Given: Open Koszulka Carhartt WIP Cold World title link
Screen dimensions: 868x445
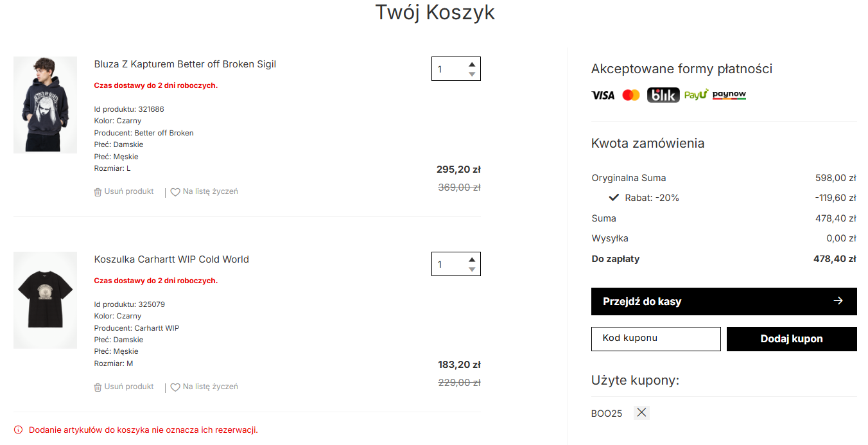Looking at the screenshot, I should (x=171, y=259).
